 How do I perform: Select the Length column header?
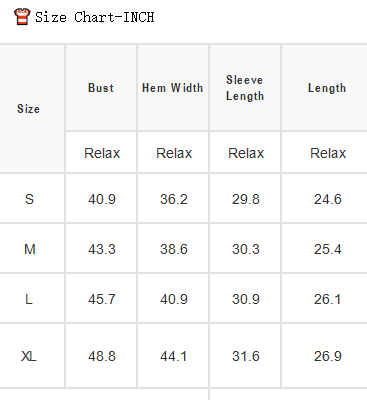327,88
